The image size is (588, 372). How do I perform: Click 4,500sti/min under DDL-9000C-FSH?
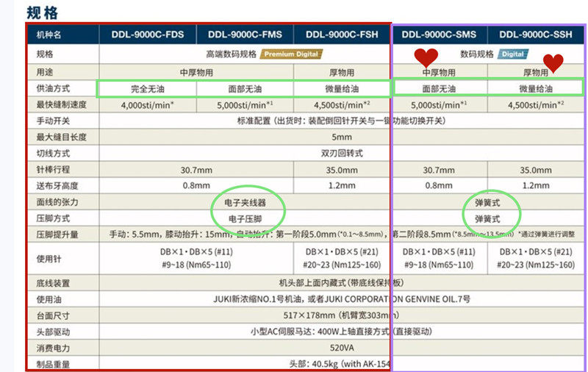(342, 105)
